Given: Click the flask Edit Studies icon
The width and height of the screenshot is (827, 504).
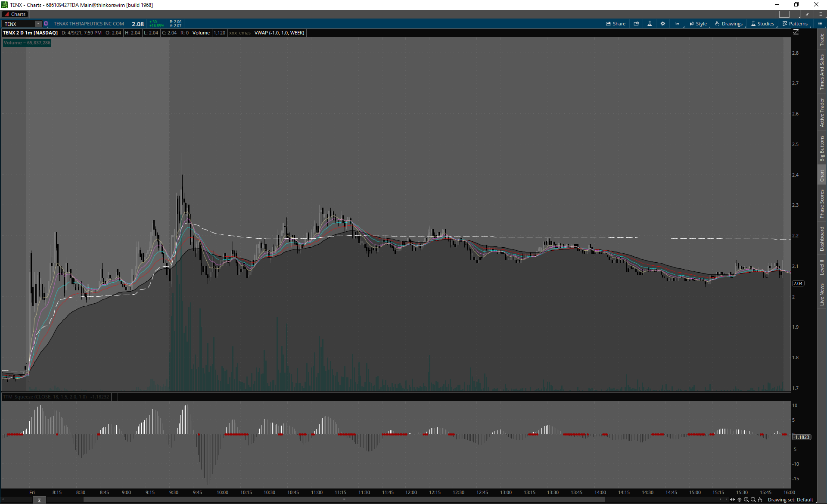Looking at the screenshot, I should [650, 24].
